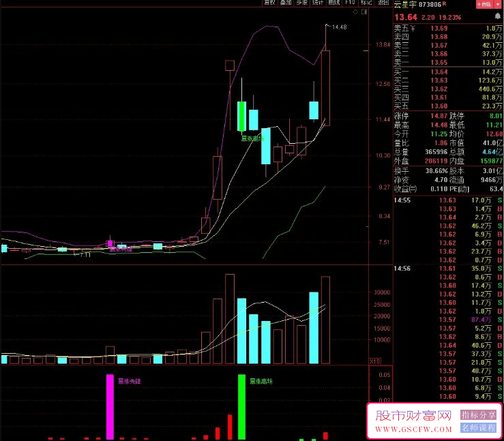Click the 内盘 value 159877

pos(492,161)
